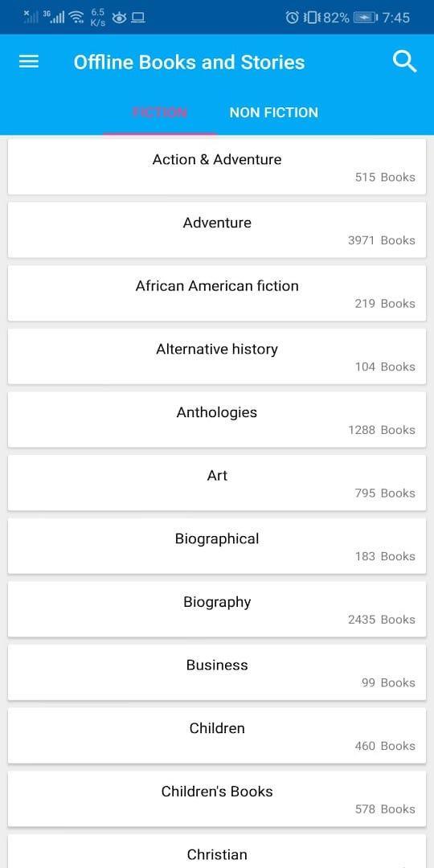This screenshot has width=434, height=868.
Task: Browse the Business category
Action: (217, 671)
